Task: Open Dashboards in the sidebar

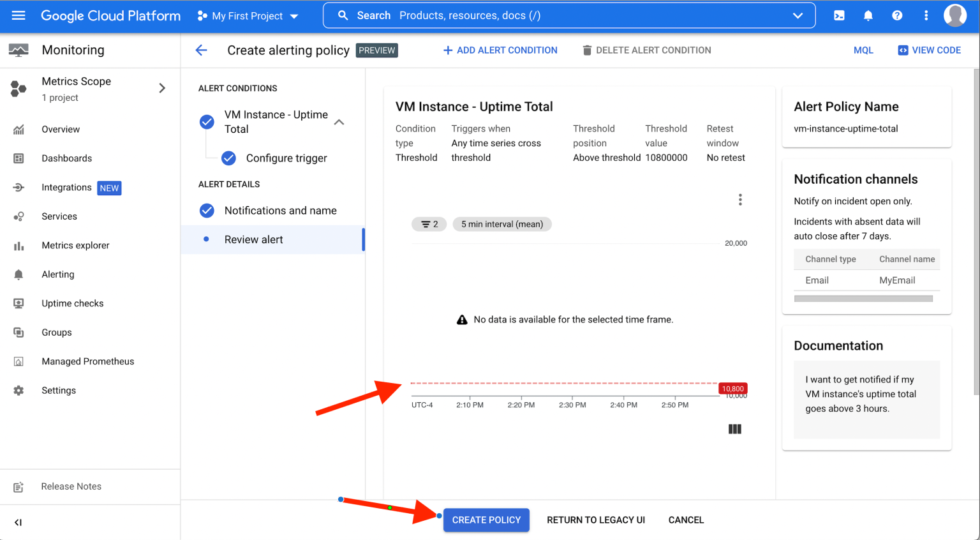Action: tap(67, 158)
